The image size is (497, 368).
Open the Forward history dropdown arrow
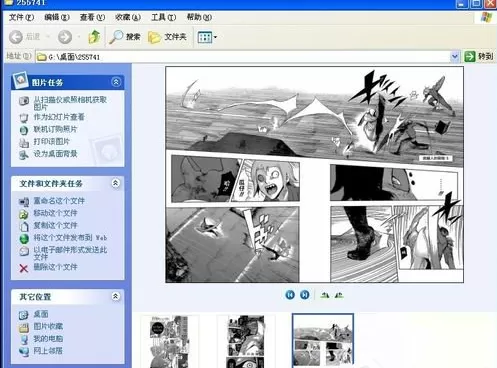coord(79,37)
